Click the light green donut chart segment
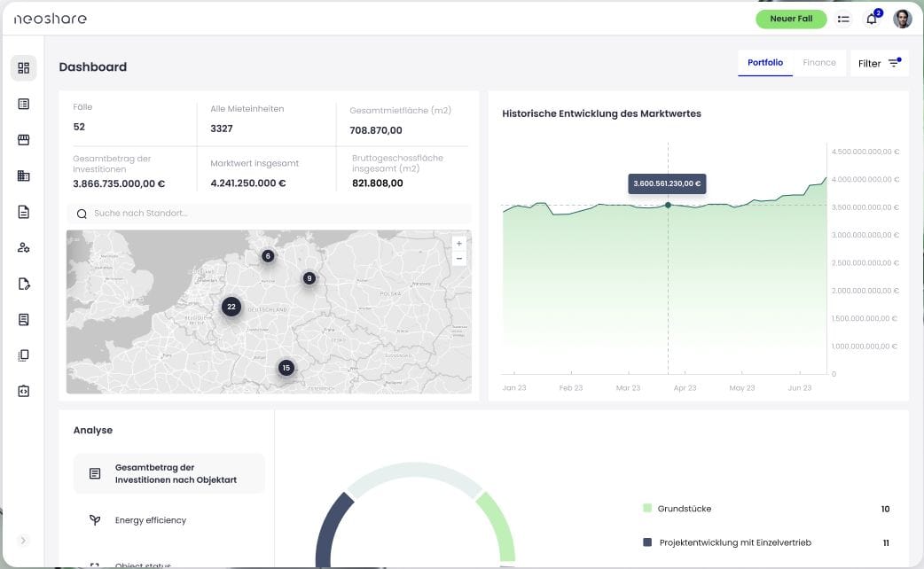The width and height of the screenshot is (924, 569). point(498,526)
